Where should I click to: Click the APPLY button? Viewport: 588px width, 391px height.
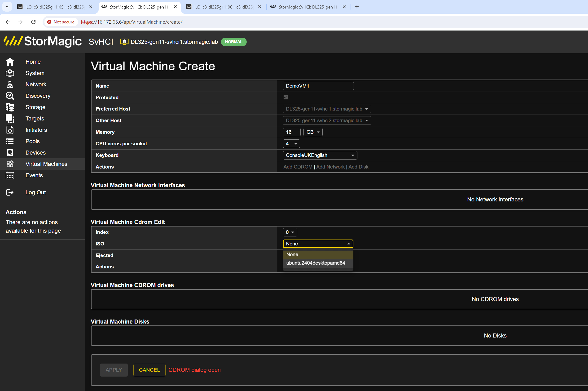coord(114,370)
